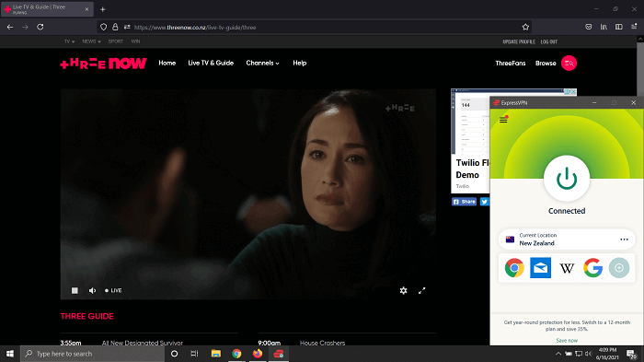
Task: Open WIN in top bar
Action: (135, 41)
